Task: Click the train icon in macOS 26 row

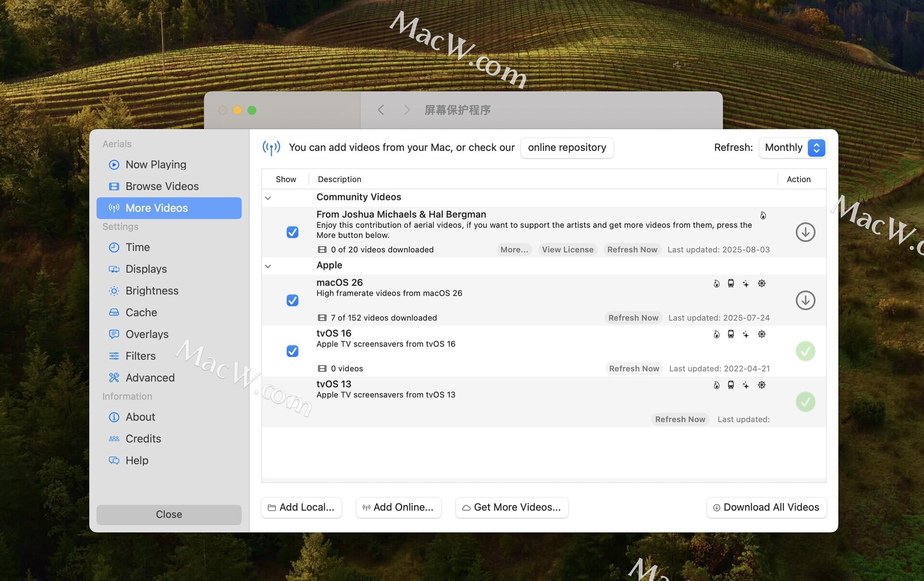Action: [731, 283]
